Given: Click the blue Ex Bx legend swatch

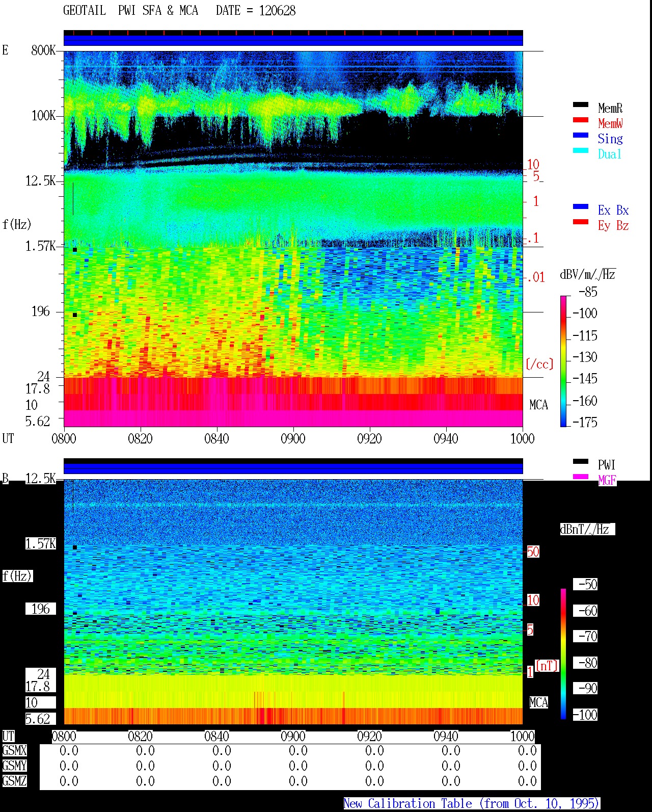Looking at the screenshot, I should pos(581,207).
